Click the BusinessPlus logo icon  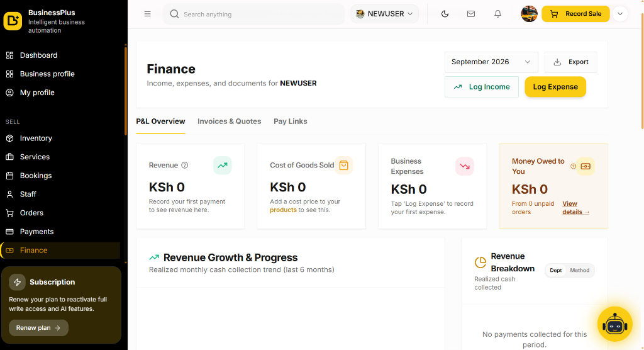coord(13,21)
